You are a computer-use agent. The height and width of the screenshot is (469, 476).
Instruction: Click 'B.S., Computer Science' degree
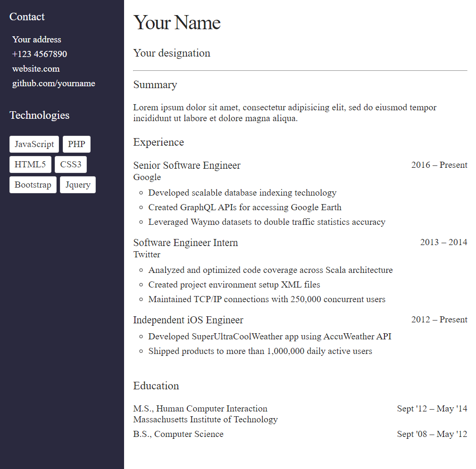click(x=178, y=434)
